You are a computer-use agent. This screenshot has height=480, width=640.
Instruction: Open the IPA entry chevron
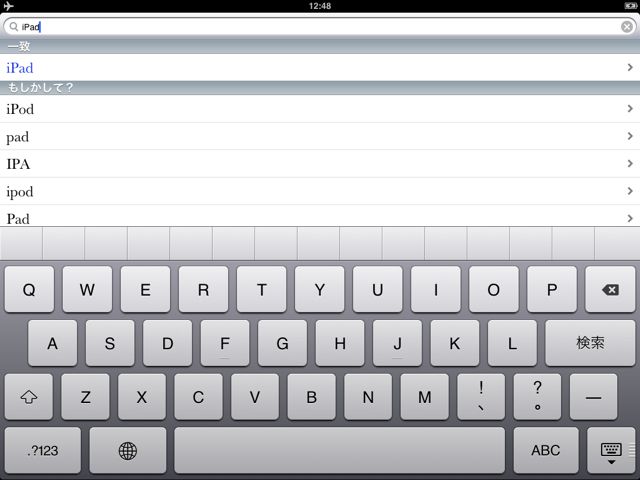pyautogui.click(x=630, y=163)
